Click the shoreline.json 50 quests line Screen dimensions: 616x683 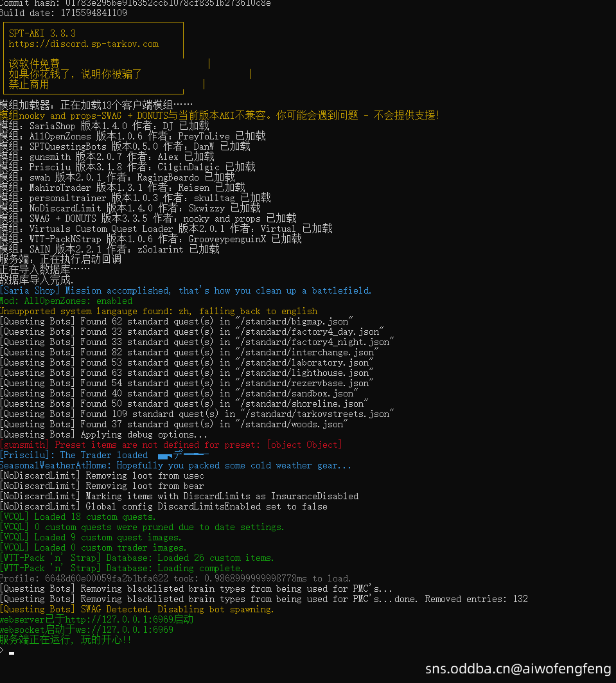pos(184,404)
